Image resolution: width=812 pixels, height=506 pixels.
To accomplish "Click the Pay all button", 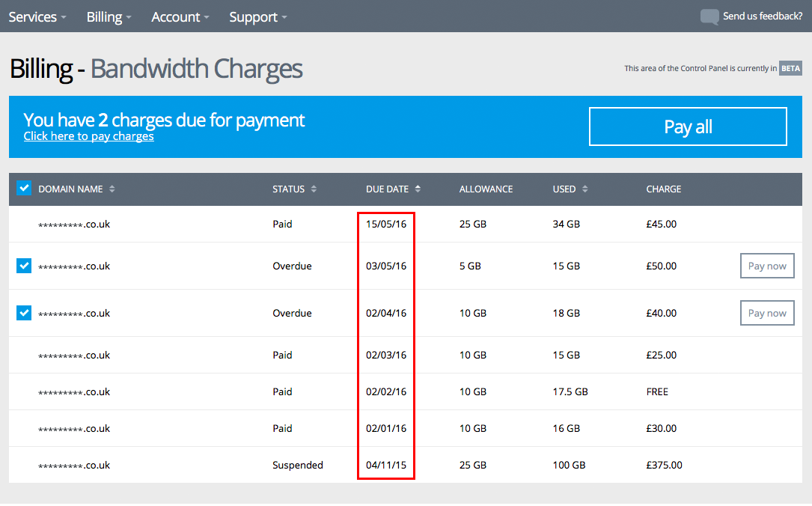I will tap(688, 127).
